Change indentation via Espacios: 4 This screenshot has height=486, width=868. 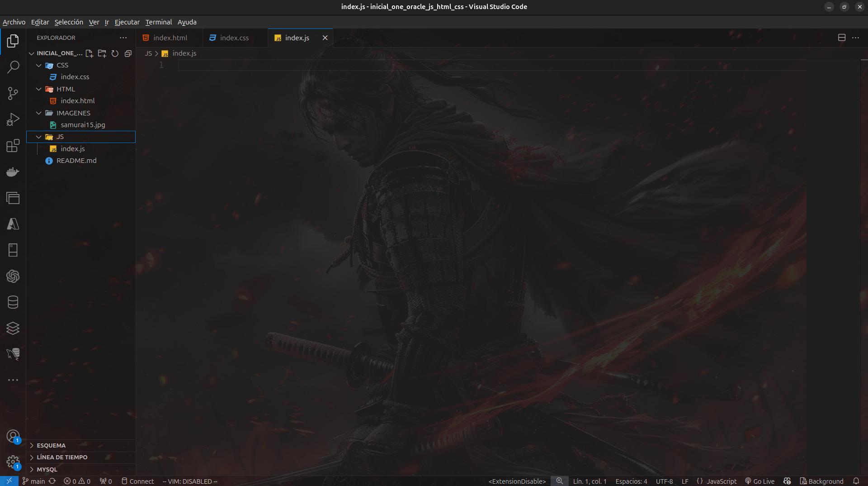pos(631,481)
